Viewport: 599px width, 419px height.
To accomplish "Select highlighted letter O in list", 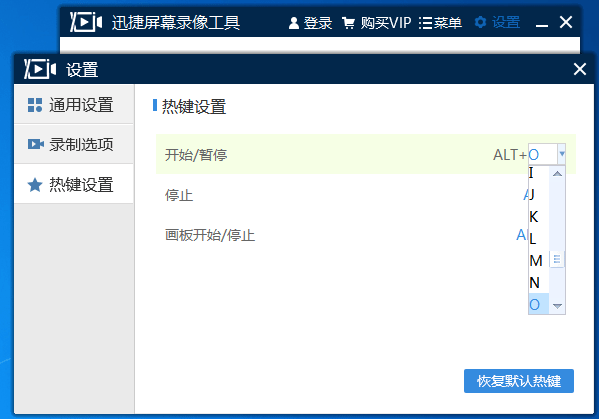I will click(539, 304).
